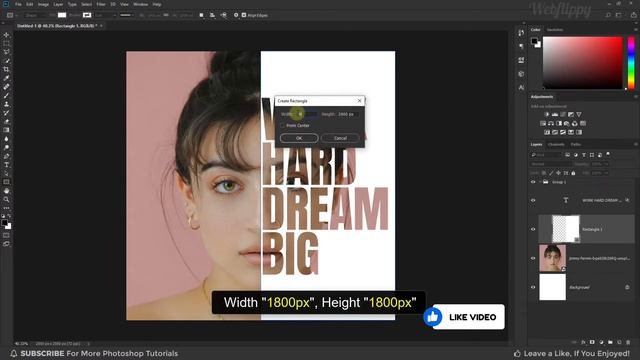Click the create new layer icon
This screenshot has height=360, width=640.
click(x=619, y=342)
